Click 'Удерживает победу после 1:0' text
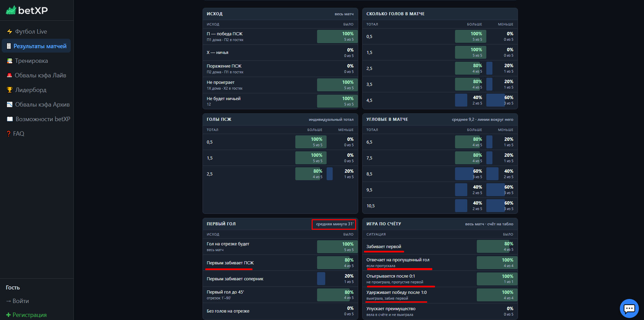Image resolution: width=644 pixels, height=320 pixels. click(396, 293)
